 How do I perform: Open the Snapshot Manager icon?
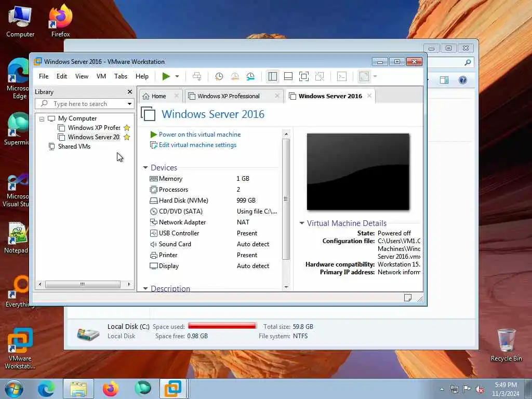250,76
